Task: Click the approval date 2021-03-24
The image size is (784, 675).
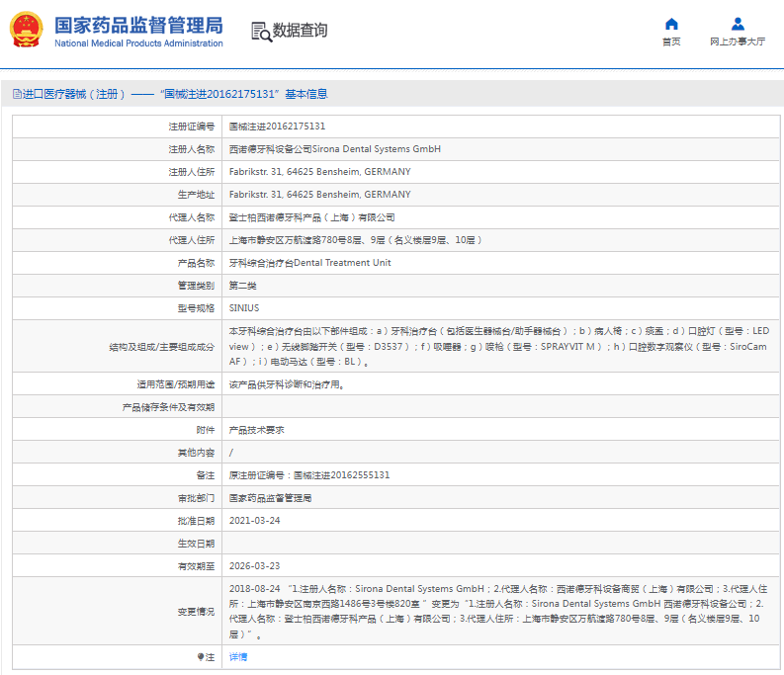Action: point(254,521)
